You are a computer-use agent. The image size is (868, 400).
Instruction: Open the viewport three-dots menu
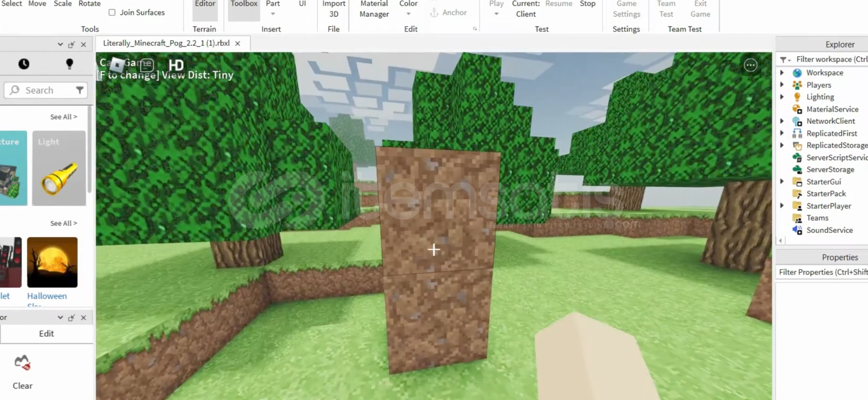pyautogui.click(x=750, y=65)
